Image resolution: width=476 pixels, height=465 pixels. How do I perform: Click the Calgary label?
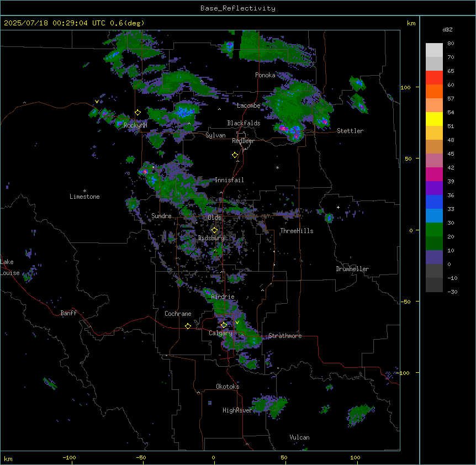(220, 333)
